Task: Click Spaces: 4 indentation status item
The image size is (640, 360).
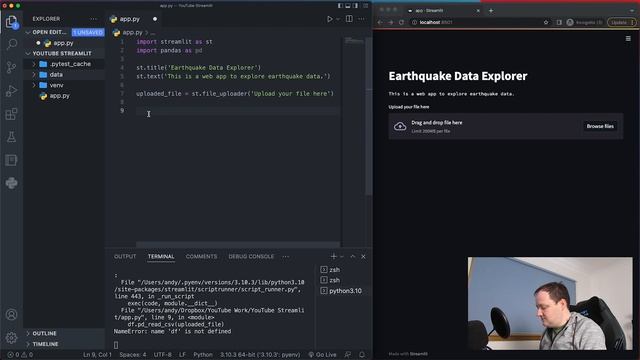Action: pyautogui.click(x=133, y=355)
